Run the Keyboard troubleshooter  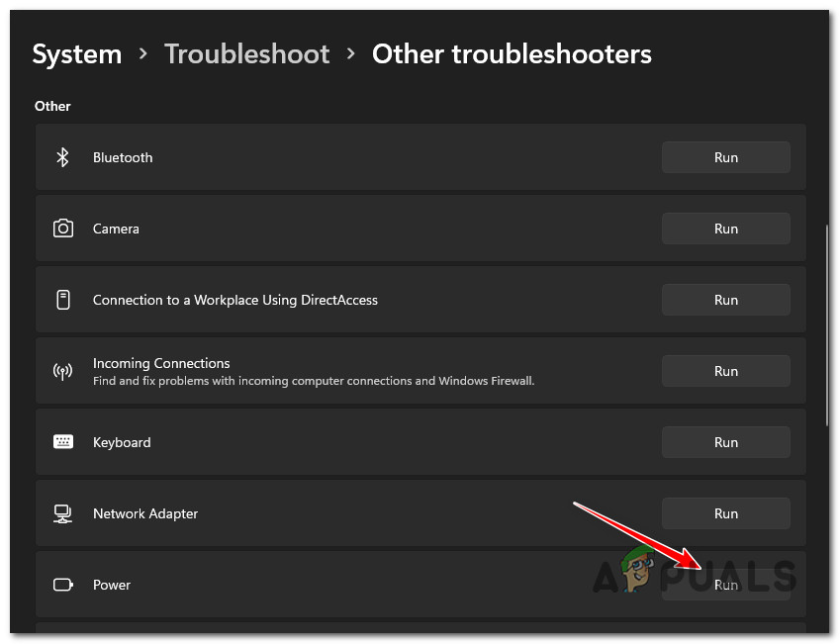[726, 442]
